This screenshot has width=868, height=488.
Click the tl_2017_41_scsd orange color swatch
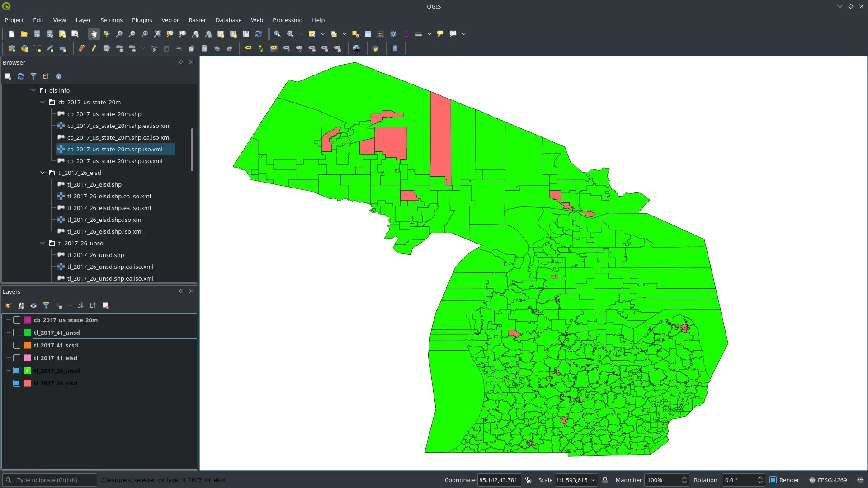(28, 345)
